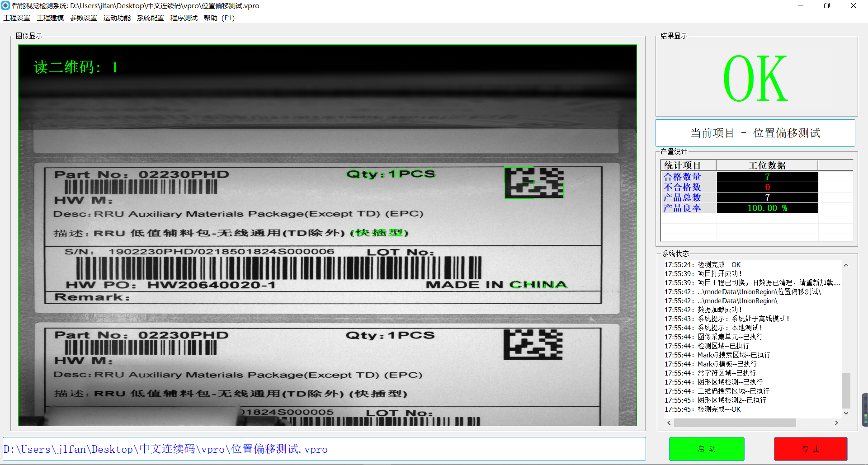868x465 pixels.
Task: Open the 帮助 (F1) menu
Action: tap(219, 18)
